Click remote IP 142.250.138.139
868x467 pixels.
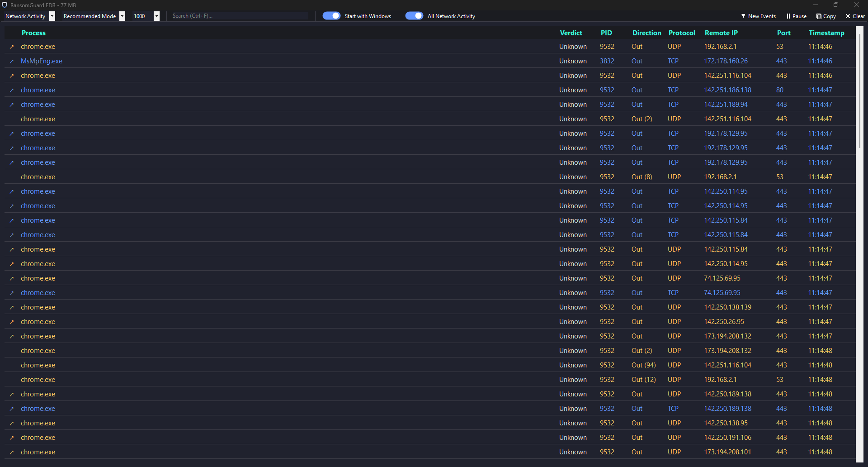pos(727,307)
